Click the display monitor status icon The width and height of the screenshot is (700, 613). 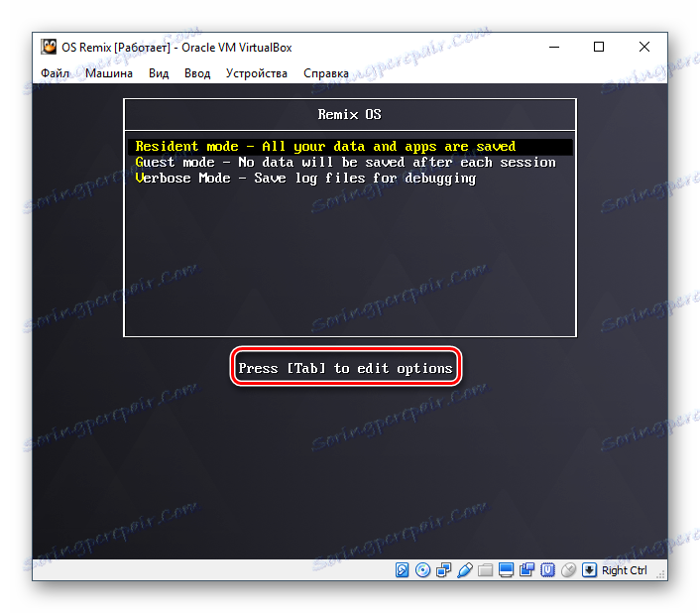click(x=507, y=570)
